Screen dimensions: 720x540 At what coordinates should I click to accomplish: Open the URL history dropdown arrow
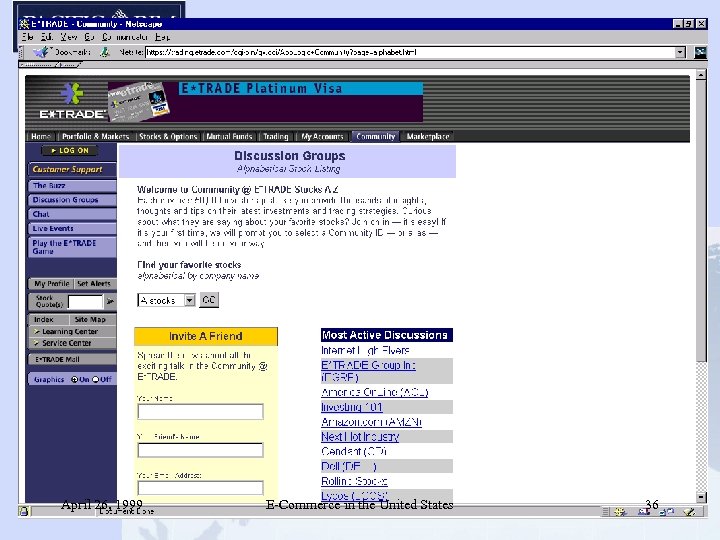click(x=681, y=52)
